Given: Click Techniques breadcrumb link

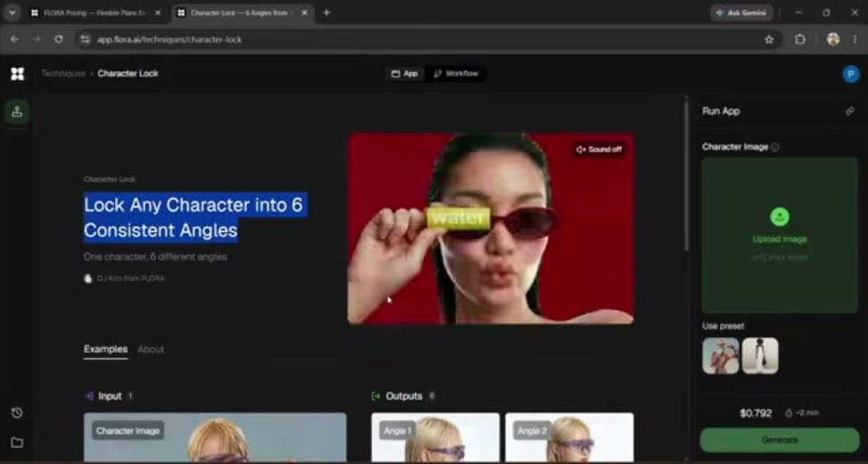Looking at the screenshot, I should click(63, 74).
